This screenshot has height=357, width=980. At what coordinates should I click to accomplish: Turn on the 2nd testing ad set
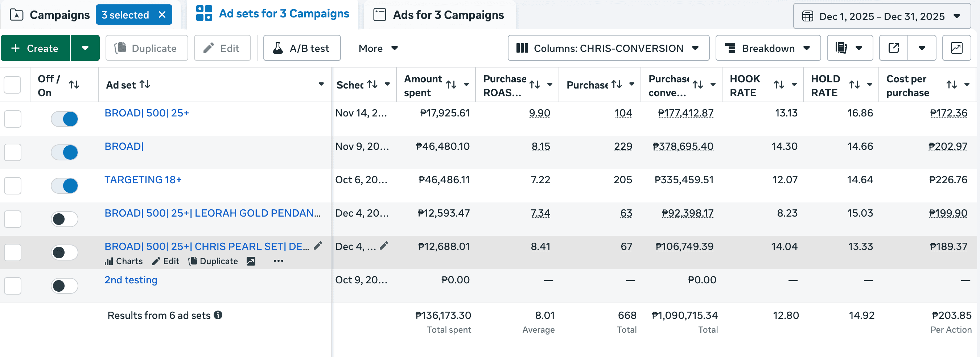(64, 286)
